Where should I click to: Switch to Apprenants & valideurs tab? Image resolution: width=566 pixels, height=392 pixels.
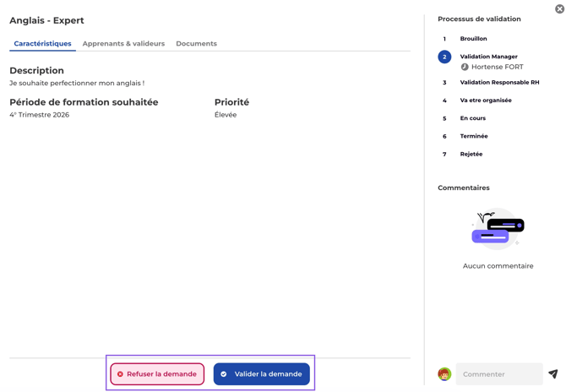pyautogui.click(x=123, y=44)
